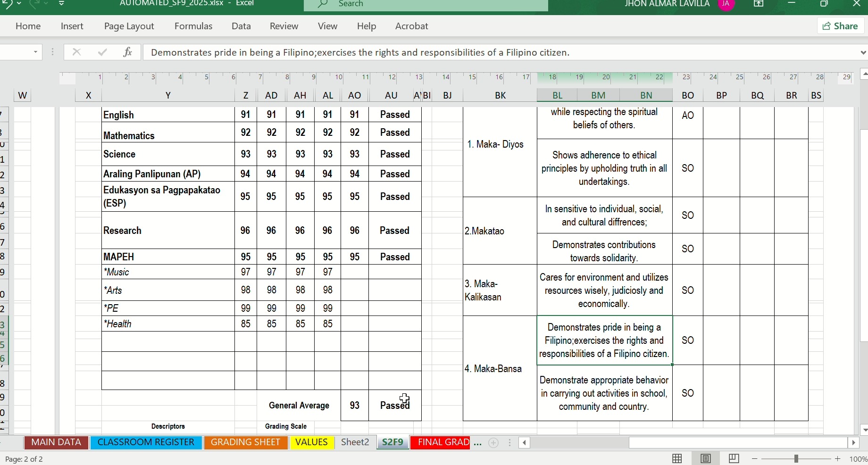Expand the formula bar chevron
The image size is (868, 465).
[x=863, y=52]
